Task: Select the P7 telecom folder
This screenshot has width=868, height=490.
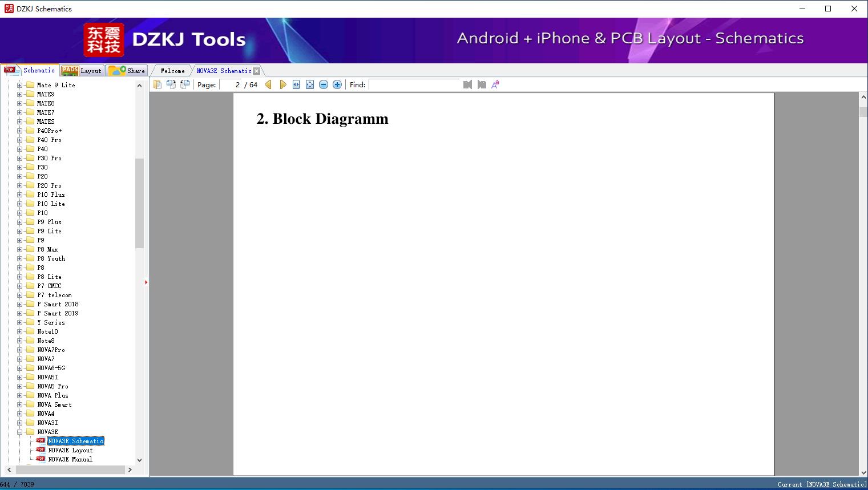Action: tap(54, 295)
